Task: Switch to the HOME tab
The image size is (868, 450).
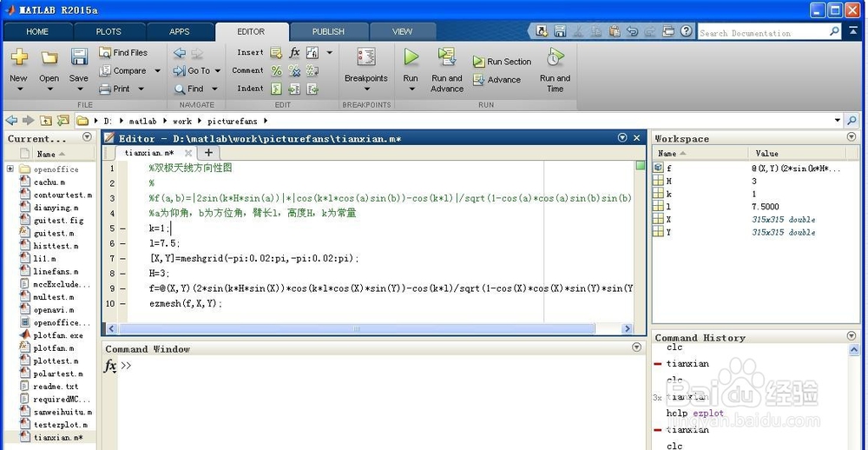Action: 37,31
